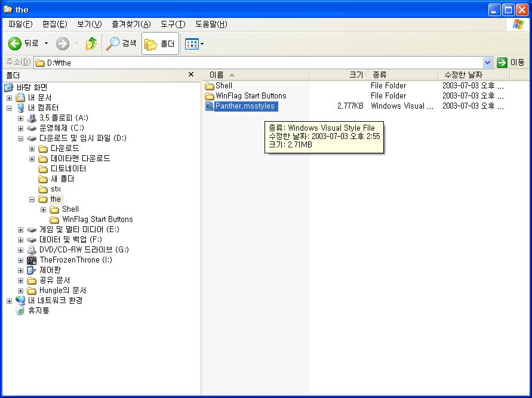
Task: Click the Recycle Bin (휴지통) tree icon
Action: click(x=20, y=311)
